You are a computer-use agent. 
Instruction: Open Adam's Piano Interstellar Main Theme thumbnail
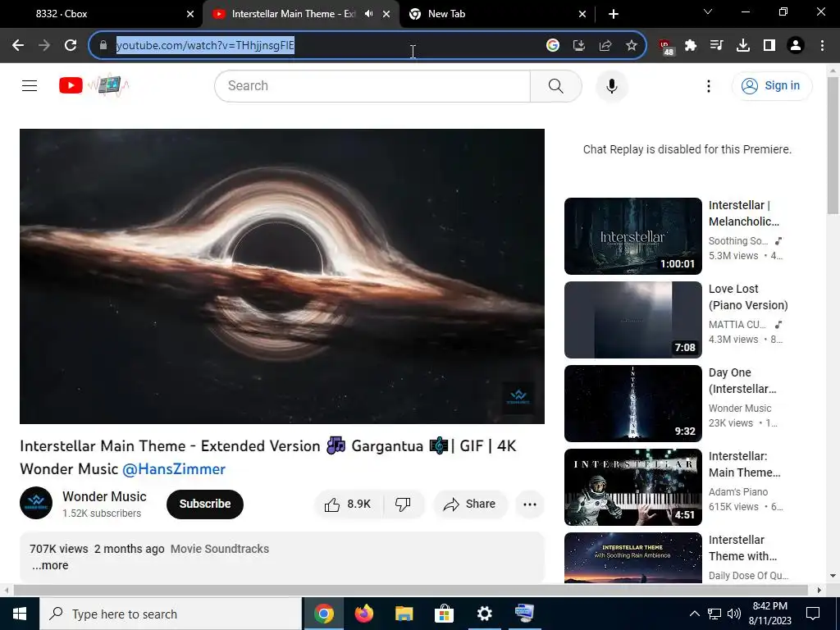632,487
